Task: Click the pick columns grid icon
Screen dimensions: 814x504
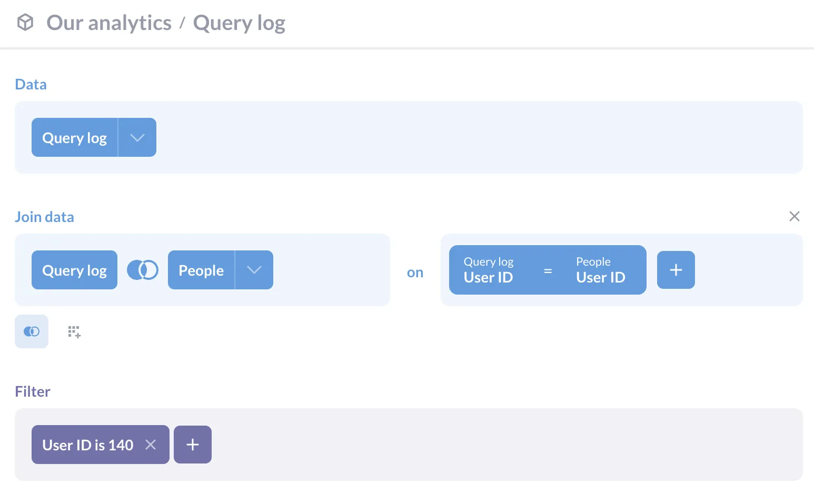Action: click(74, 331)
